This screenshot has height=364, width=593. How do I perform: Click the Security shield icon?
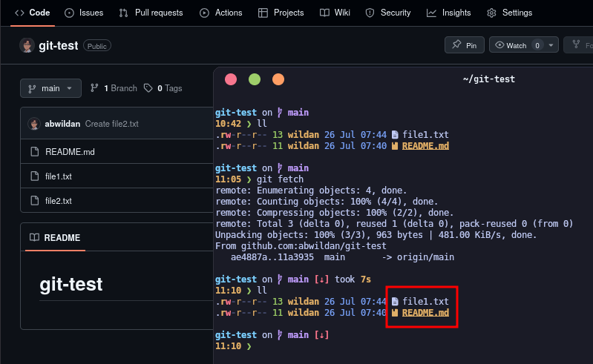pyautogui.click(x=370, y=13)
